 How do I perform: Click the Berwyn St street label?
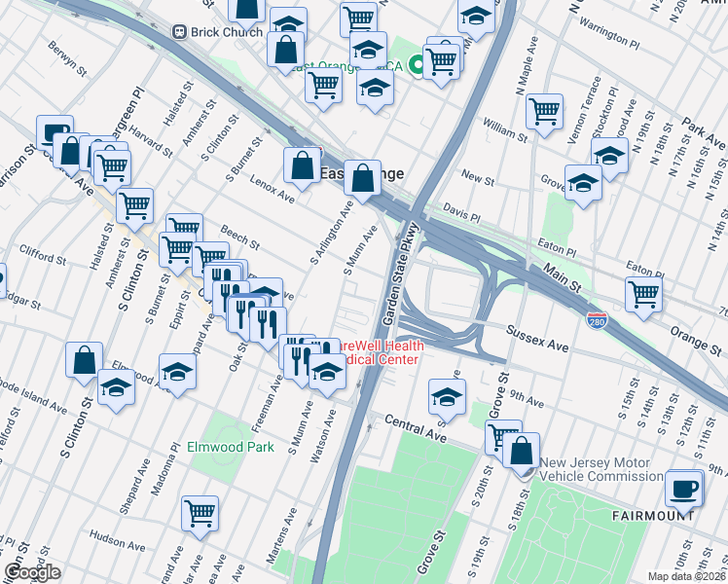67,58
